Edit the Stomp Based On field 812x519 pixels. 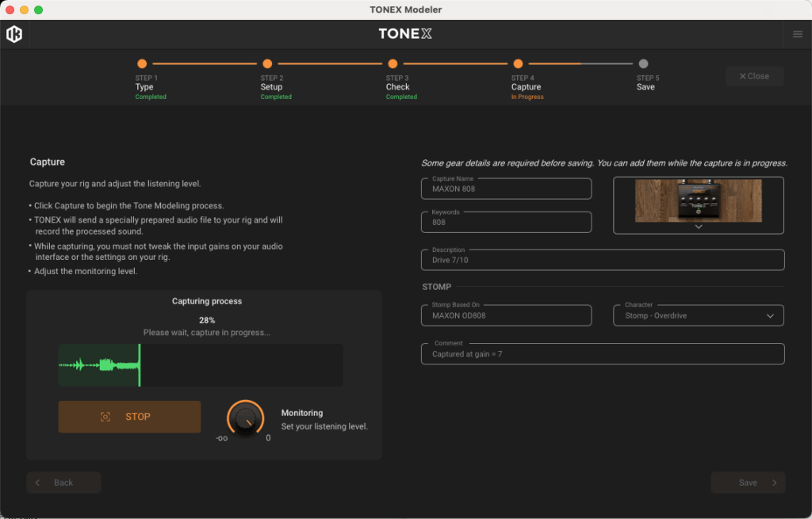click(507, 315)
